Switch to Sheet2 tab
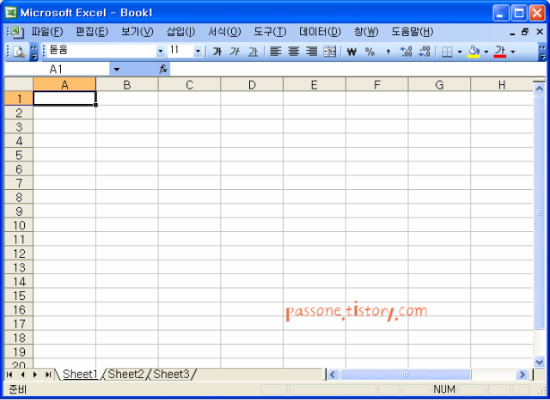The height and width of the screenshot is (400, 550). pyautogui.click(x=126, y=374)
